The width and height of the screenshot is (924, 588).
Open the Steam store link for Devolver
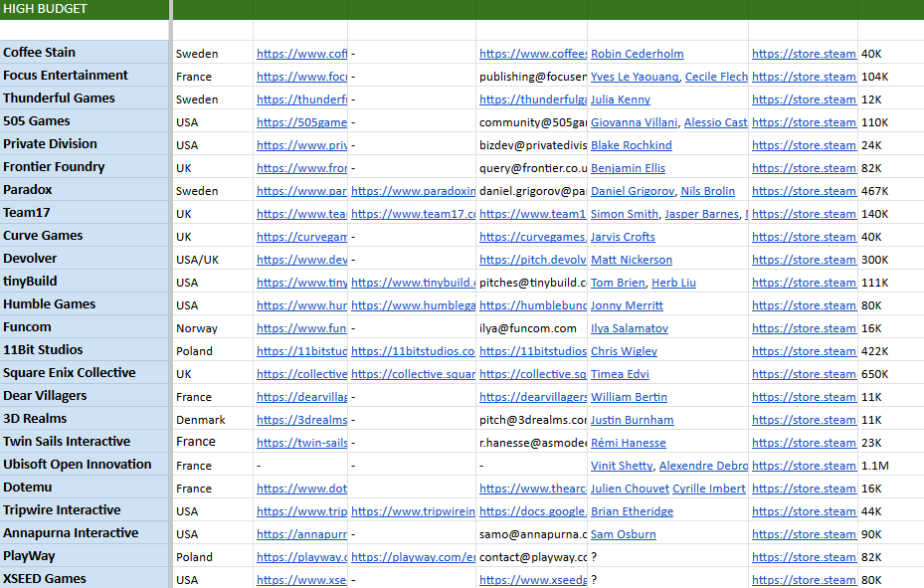click(804, 260)
